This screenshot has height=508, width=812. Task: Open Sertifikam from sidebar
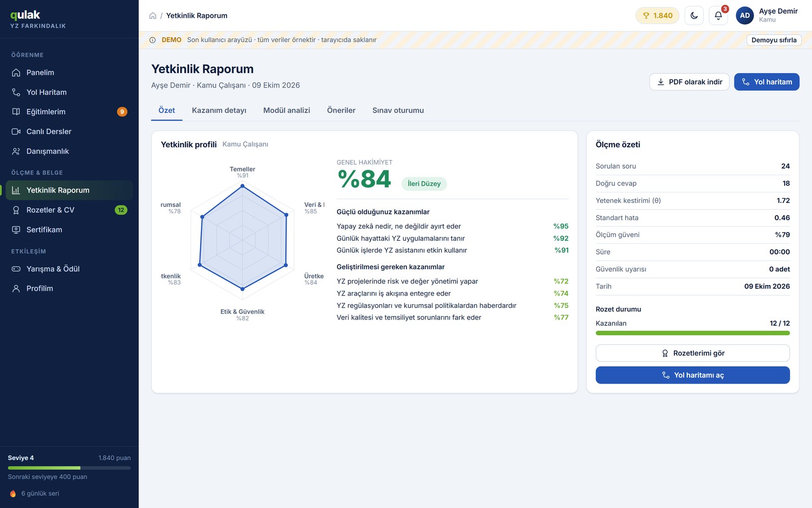(x=69, y=230)
